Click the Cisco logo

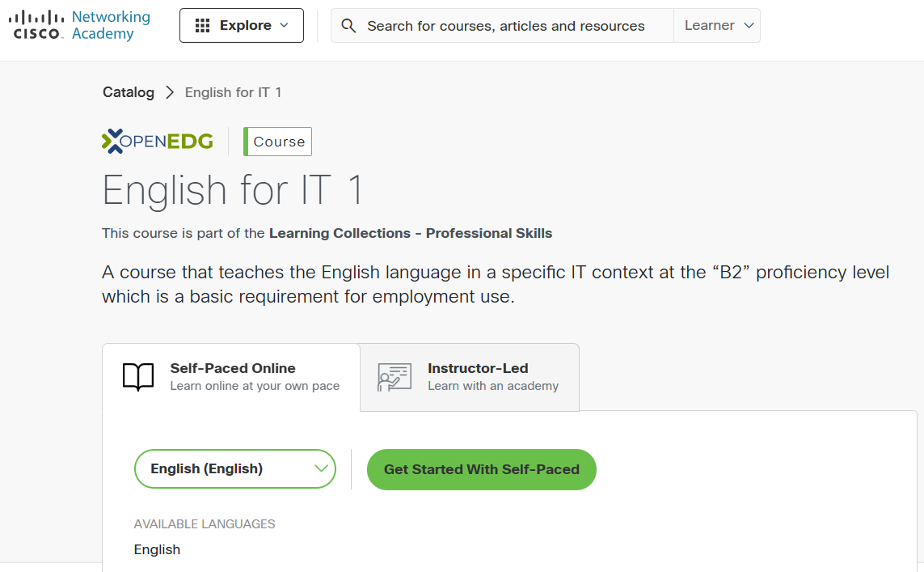(x=34, y=24)
